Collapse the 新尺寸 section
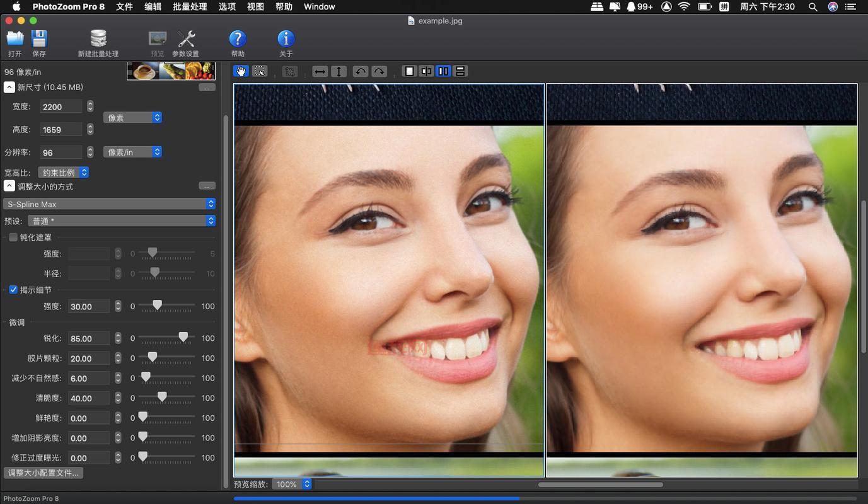Image resolution: width=868 pixels, height=504 pixels. [x=9, y=87]
